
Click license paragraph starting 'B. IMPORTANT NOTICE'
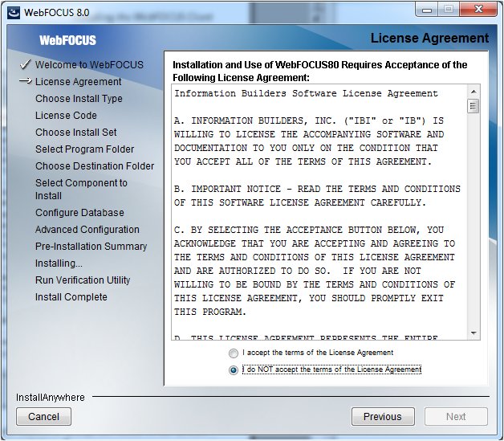pyautogui.click(x=317, y=195)
